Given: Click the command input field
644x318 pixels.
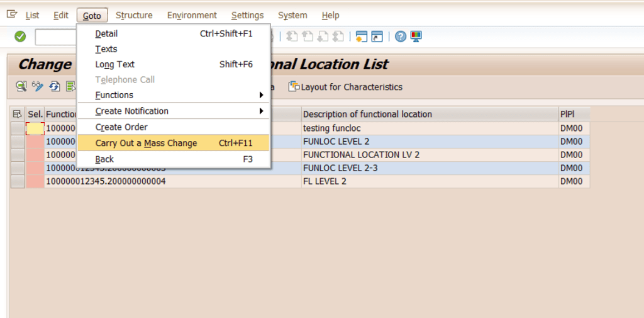Looking at the screenshot, I should click(55, 37).
